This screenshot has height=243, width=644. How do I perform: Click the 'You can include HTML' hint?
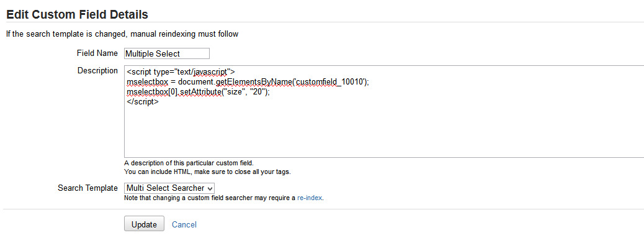(x=207, y=172)
